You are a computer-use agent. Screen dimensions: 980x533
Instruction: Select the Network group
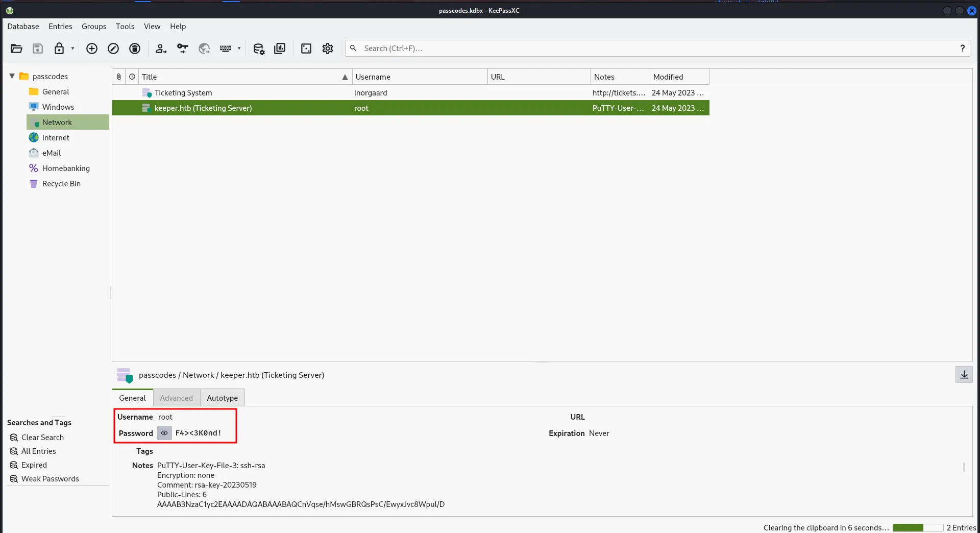[x=68, y=122]
